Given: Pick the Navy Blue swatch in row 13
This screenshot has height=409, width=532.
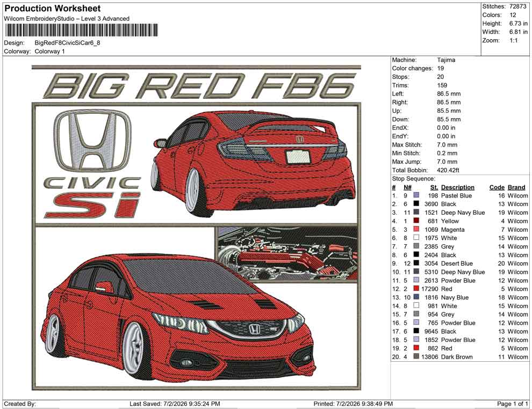Looking at the screenshot, I should [x=416, y=297].
